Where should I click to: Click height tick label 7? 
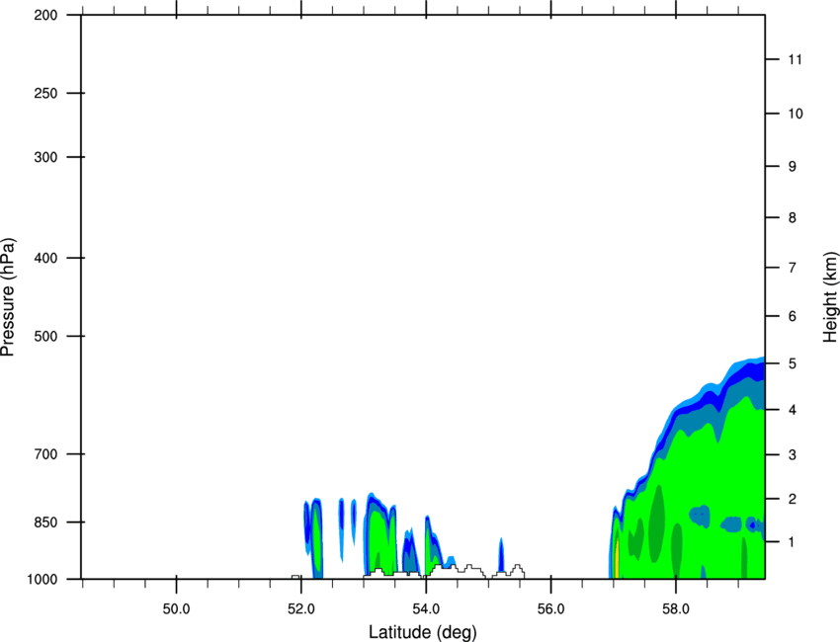point(793,268)
